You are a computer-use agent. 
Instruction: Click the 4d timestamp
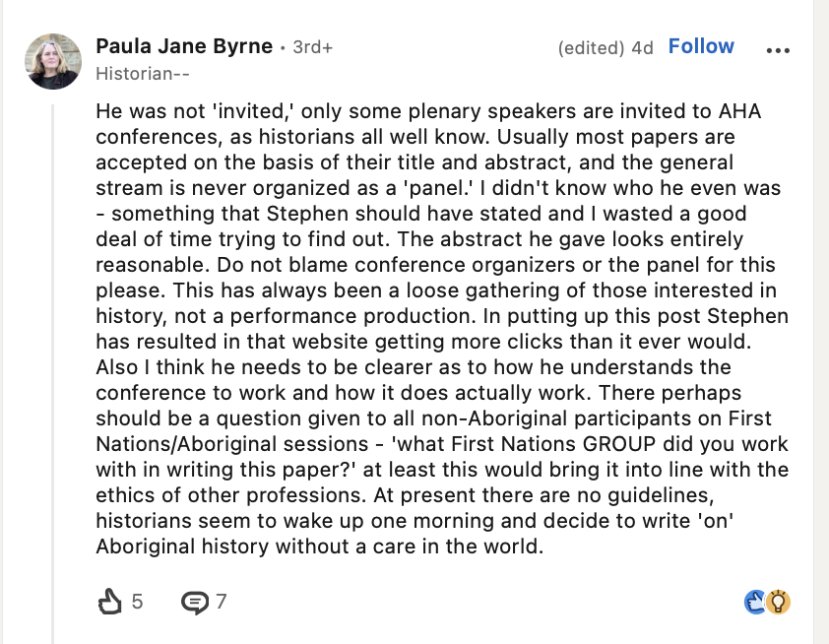click(642, 48)
